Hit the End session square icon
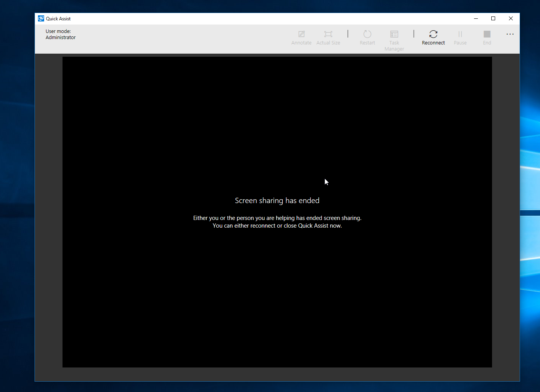Viewport: 540px width, 392px height. 487,34
